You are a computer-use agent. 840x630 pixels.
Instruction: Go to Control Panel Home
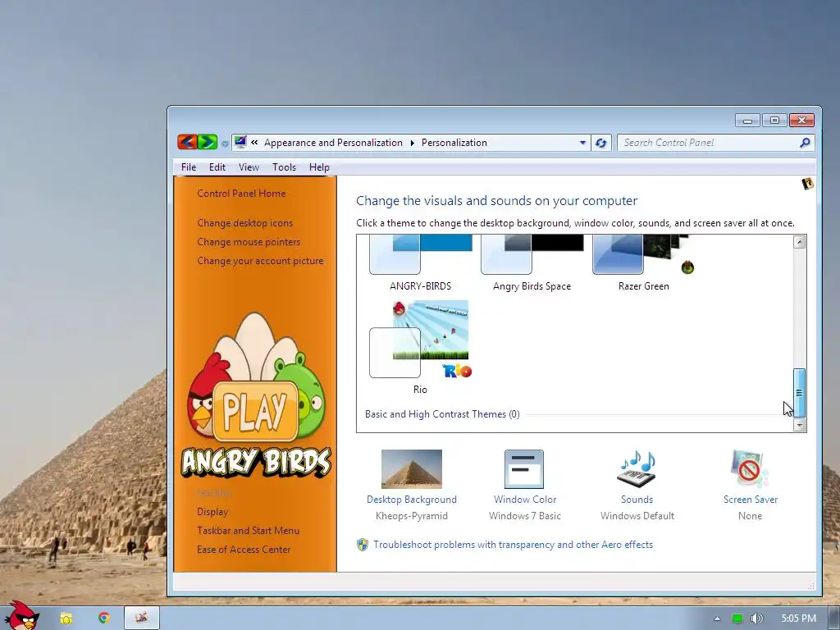241,194
